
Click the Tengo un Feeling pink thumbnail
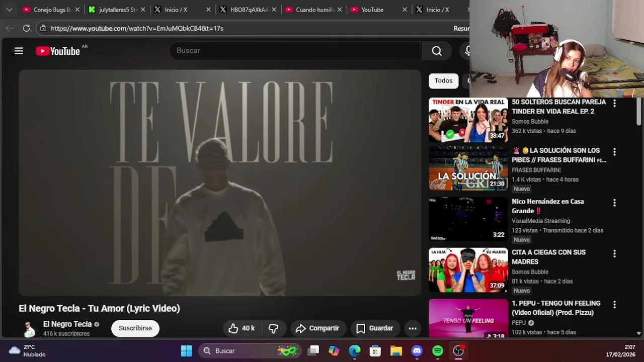[468, 318]
